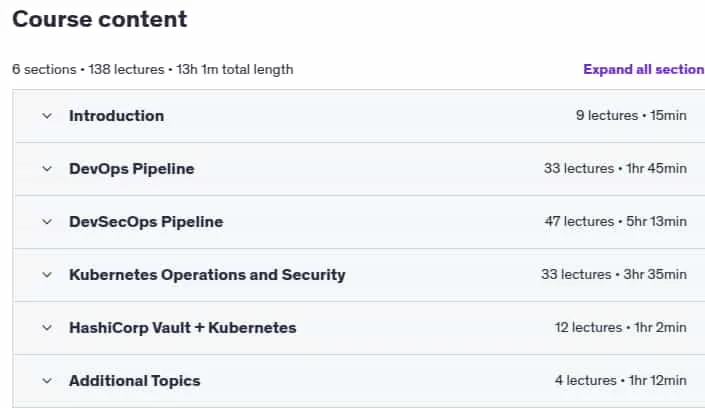
Task: Click '33 lectures • 1hr 45min' text
Action: tap(616, 168)
